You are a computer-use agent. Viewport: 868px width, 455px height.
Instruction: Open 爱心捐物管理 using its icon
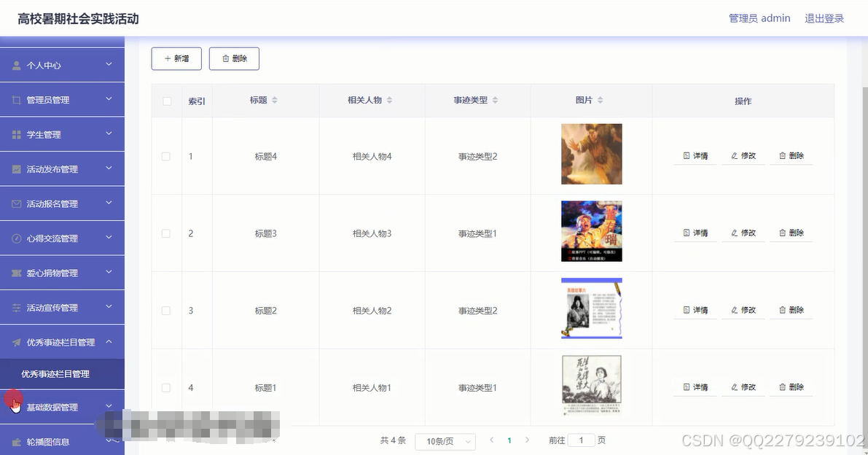point(16,272)
